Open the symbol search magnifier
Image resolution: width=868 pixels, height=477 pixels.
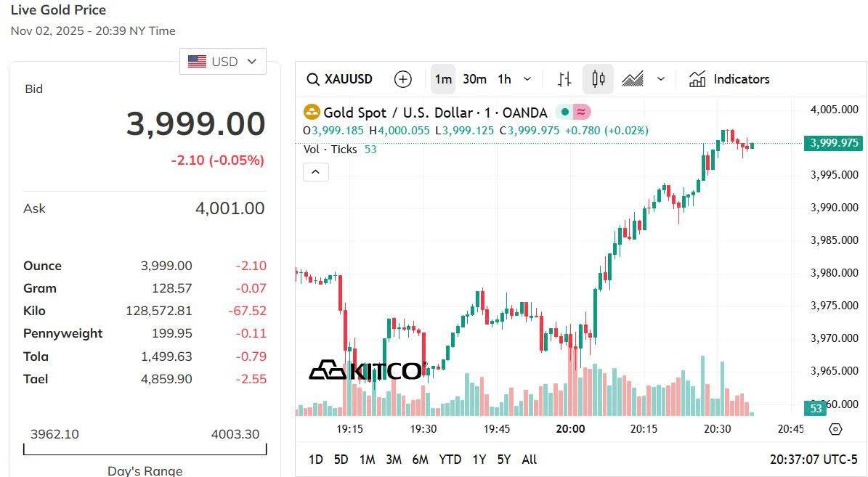(312, 79)
